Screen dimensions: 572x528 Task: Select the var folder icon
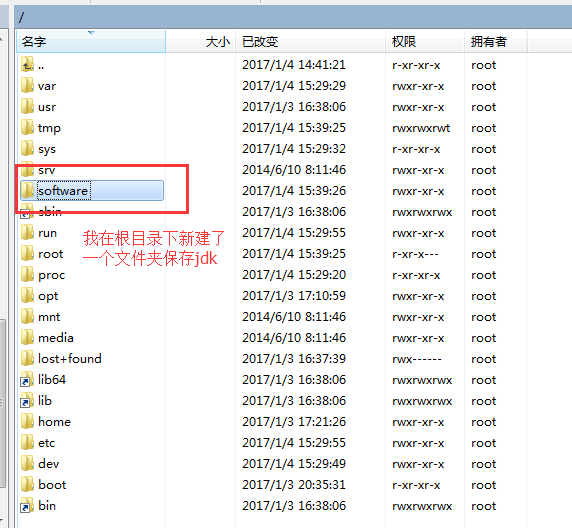pos(27,86)
